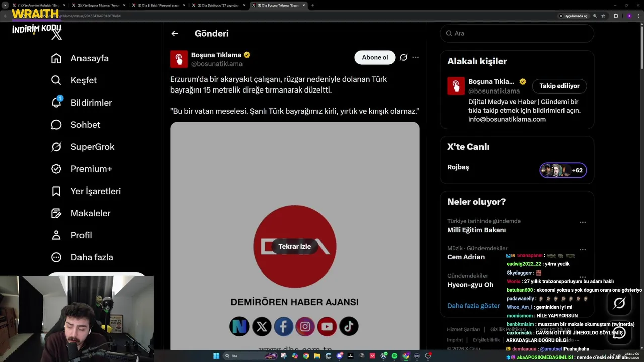The width and height of the screenshot is (644, 362).
Task: Bookmark this page with the star icon
Action: (x=603, y=16)
